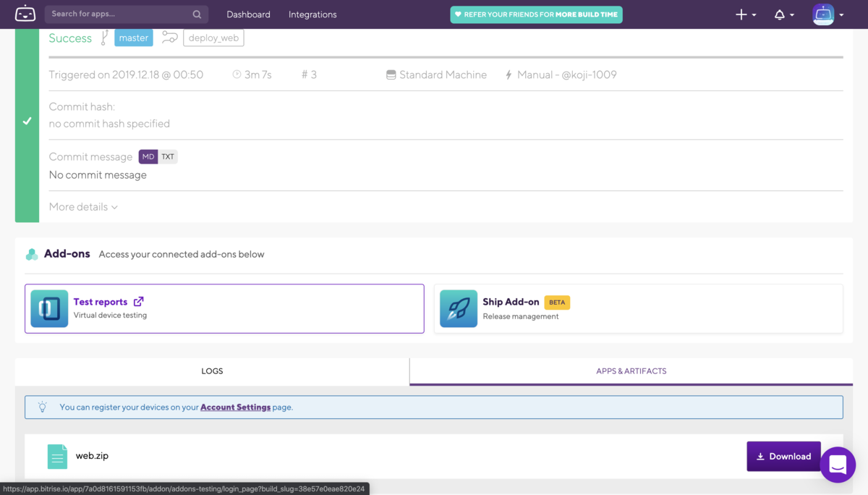Click the deploy_web workflow tag
Screen dimensions: 868x495
click(x=213, y=38)
